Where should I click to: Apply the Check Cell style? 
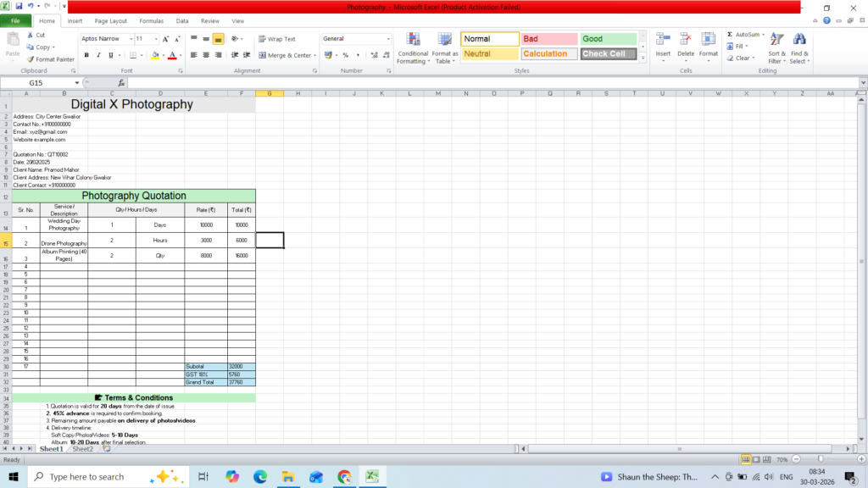(x=609, y=53)
